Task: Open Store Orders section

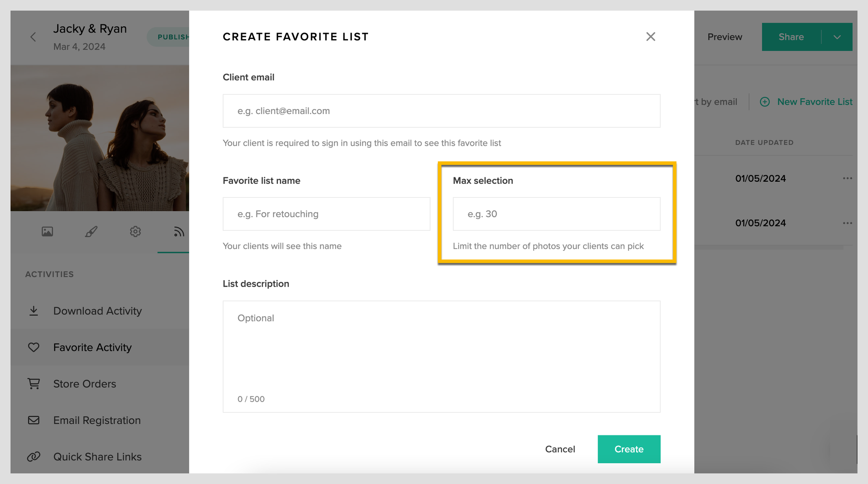Action: (84, 384)
